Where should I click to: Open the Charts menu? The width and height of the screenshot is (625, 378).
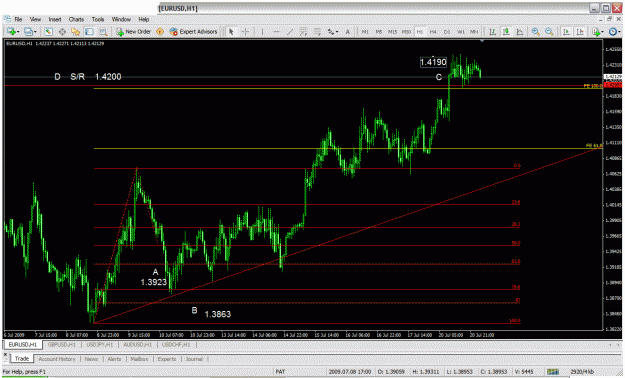tap(76, 19)
